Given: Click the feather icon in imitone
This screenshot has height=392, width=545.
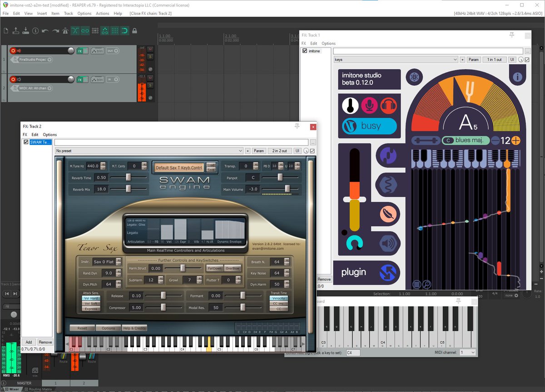Looking at the screenshot, I should pos(388,214).
